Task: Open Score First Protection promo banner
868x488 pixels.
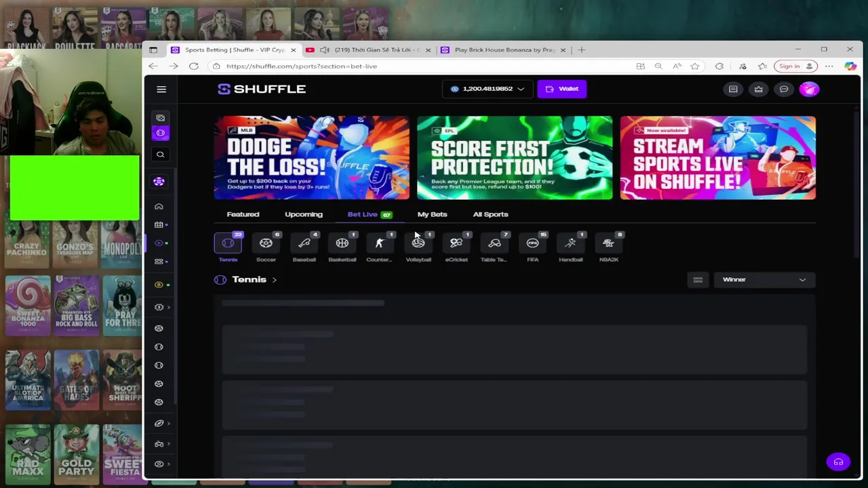Action: coord(515,157)
